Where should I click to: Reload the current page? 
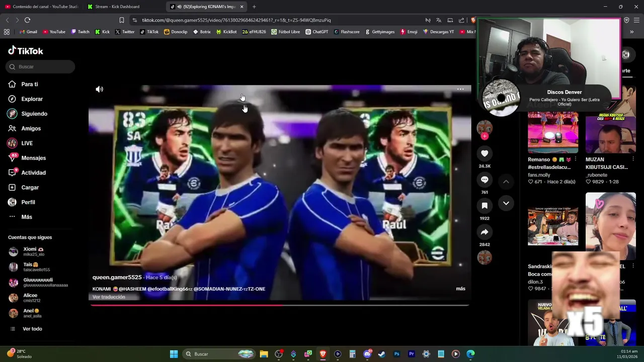pyautogui.click(x=27, y=20)
